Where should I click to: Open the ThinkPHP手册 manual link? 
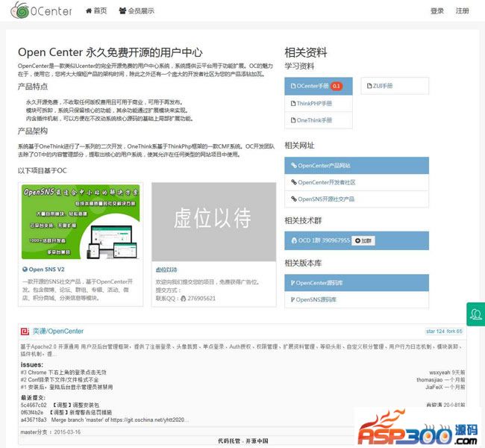pyautogui.click(x=319, y=103)
